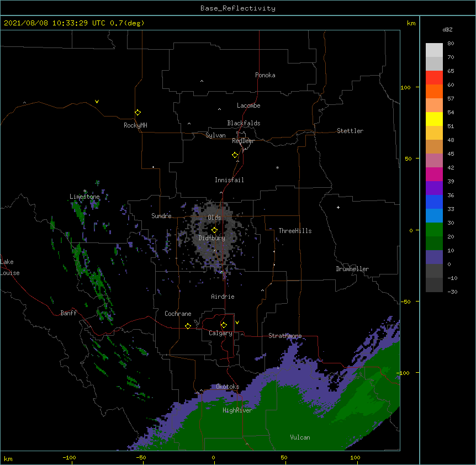
Task: Click the -100 tick on bottom axis
Action: coord(69,457)
